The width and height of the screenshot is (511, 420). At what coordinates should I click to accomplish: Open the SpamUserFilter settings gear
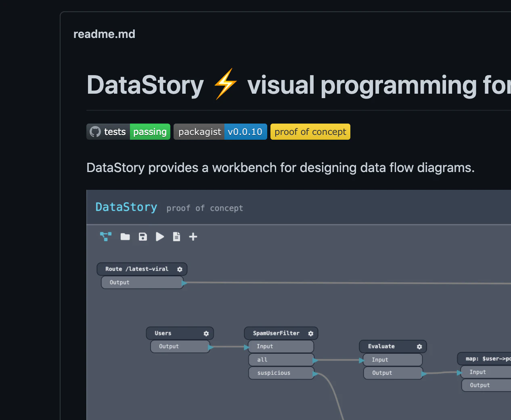(310, 333)
